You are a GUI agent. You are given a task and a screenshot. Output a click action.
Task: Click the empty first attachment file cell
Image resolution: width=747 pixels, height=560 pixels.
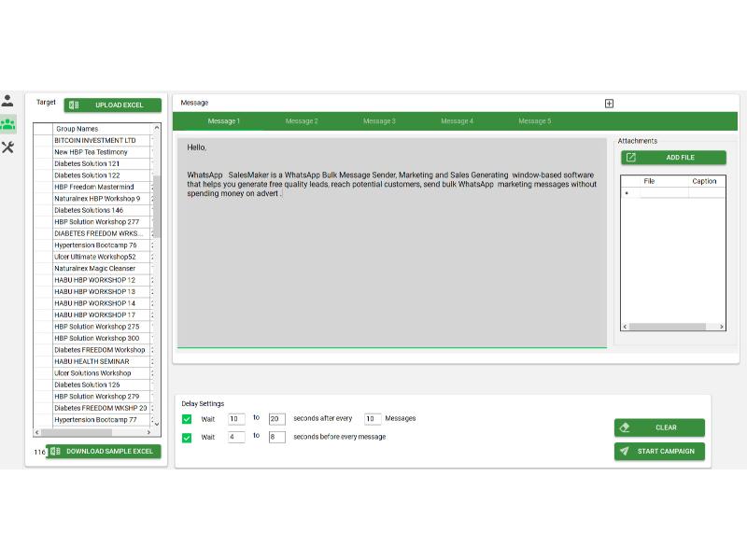pos(664,192)
